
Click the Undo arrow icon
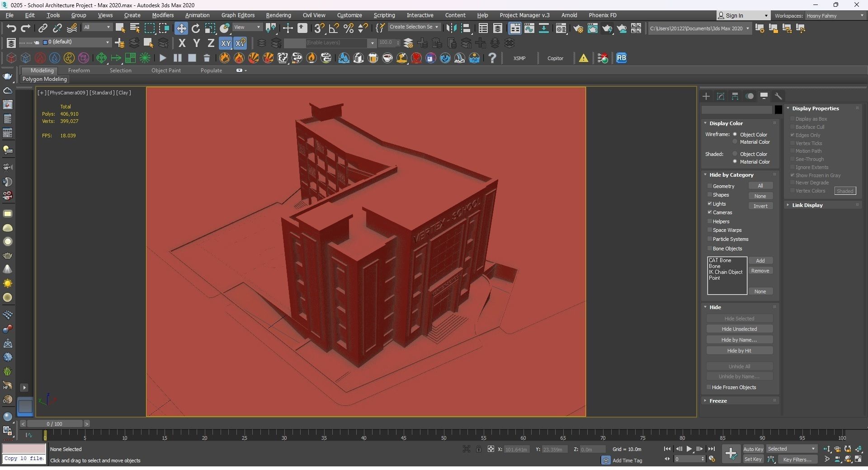click(11, 28)
